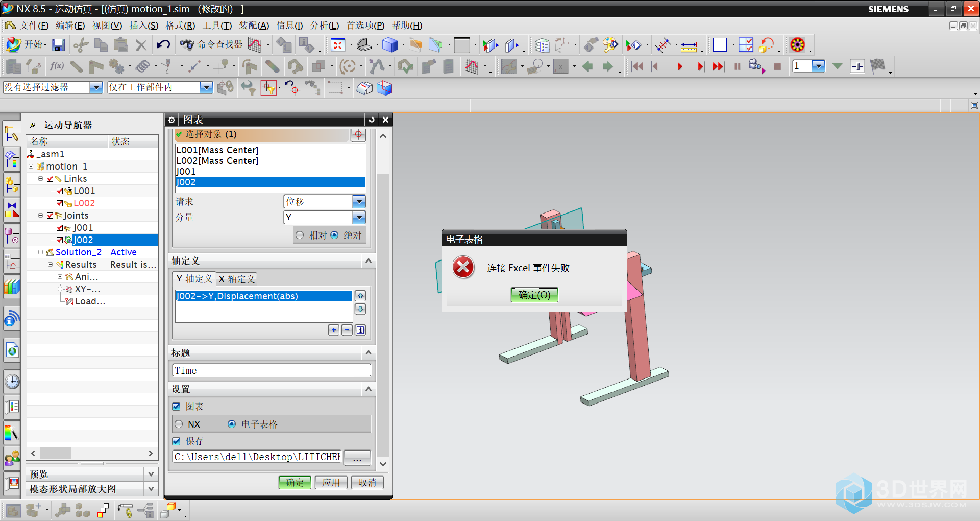Image resolution: width=980 pixels, height=521 pixels.
Task: Select the 绝对 radio button
Action: coord(334,235)
